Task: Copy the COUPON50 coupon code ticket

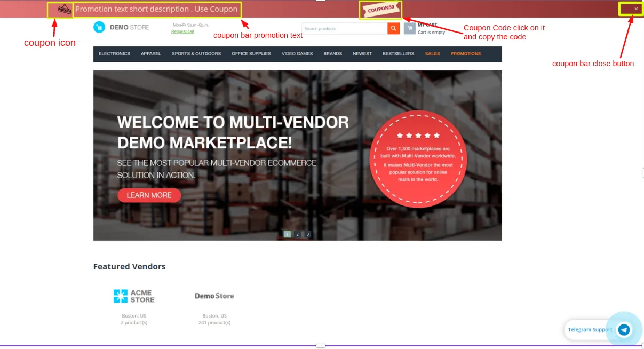Action: (x=380, y=10)
